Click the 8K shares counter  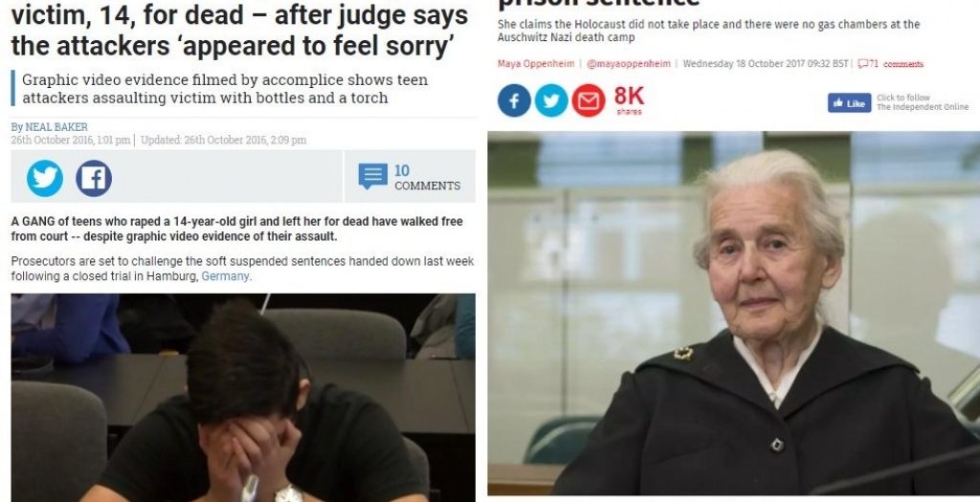click(629, 99)
